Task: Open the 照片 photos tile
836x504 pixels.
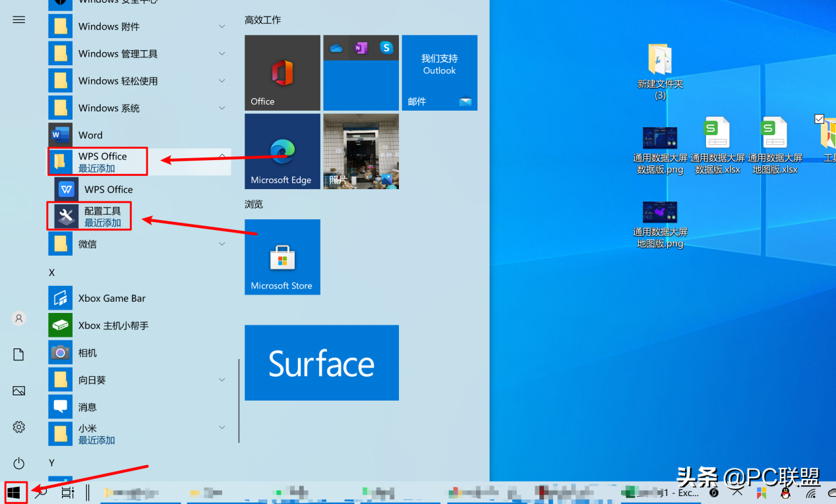Action: click(361, 151)
